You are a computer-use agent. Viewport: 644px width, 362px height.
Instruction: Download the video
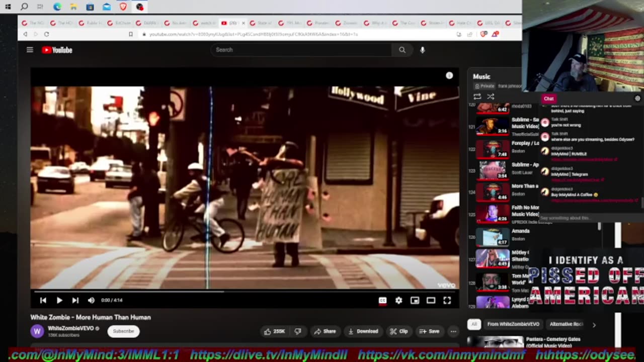(x=363, y=331)
